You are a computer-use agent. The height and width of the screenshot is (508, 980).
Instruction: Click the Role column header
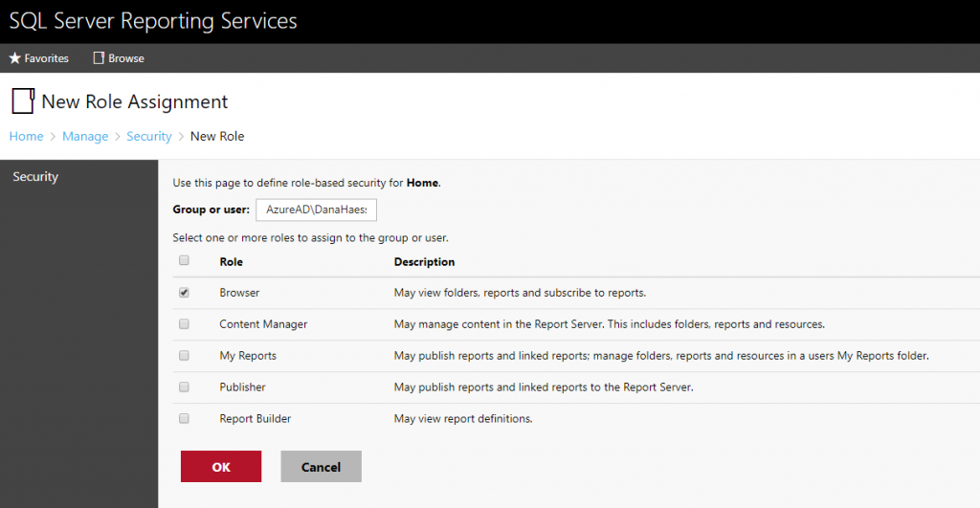[232, 262]
